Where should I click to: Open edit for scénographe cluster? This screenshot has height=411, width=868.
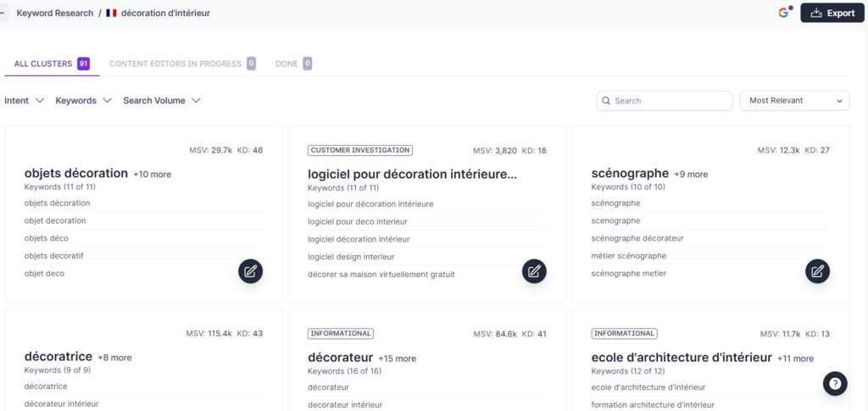pyautogui.click(x=817, y=271)
